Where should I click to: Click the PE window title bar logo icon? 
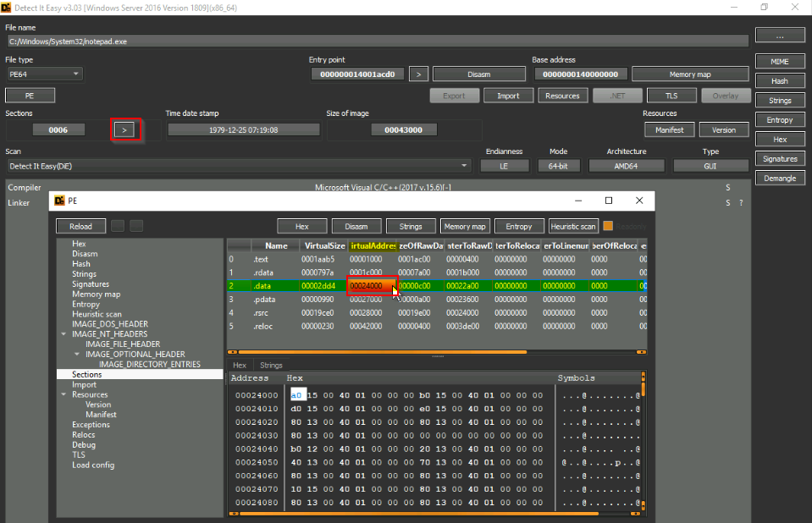tap(59, 201)
